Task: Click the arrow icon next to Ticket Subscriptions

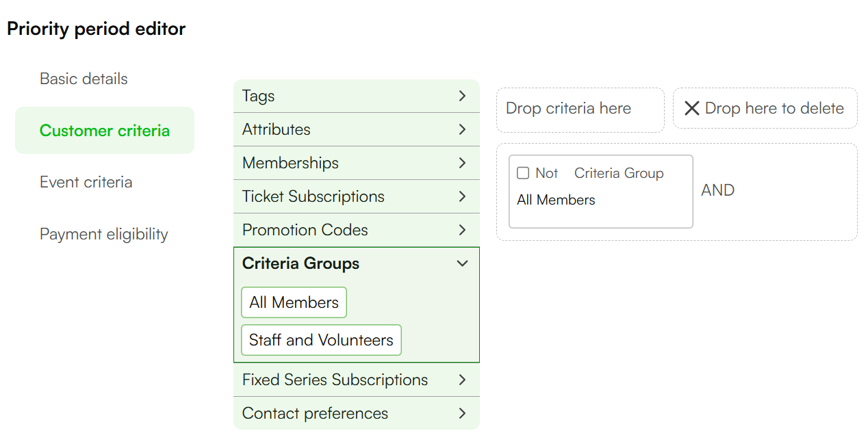Action: click(x=462, y=196)
